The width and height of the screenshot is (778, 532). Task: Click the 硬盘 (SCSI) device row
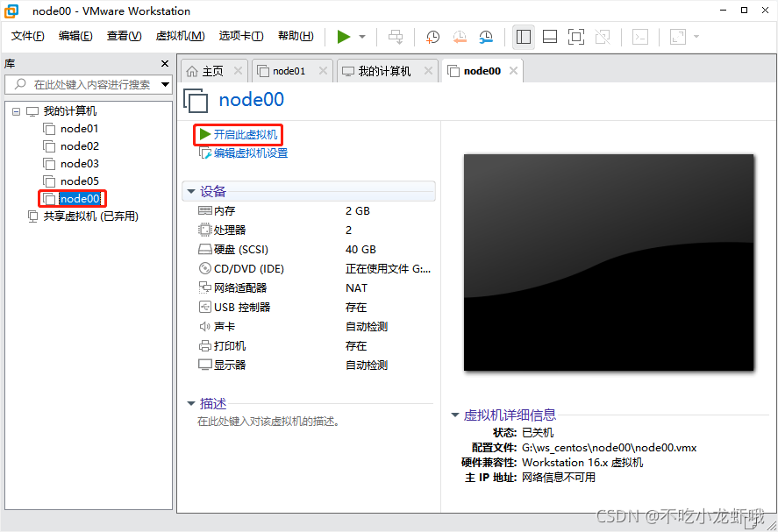315,250
